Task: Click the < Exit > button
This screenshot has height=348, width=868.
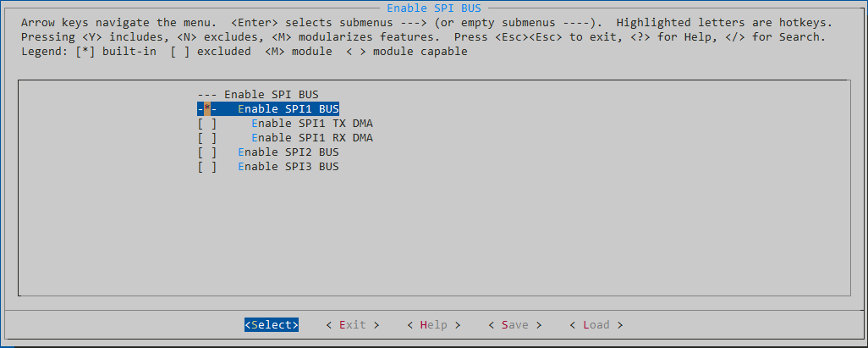Action: [x=353, y=325]
